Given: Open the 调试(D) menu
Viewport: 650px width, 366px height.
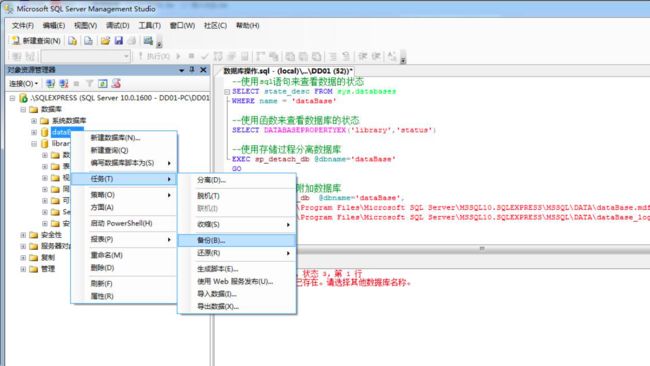Looking at the screenshot, I should click(x=117, y=26).
